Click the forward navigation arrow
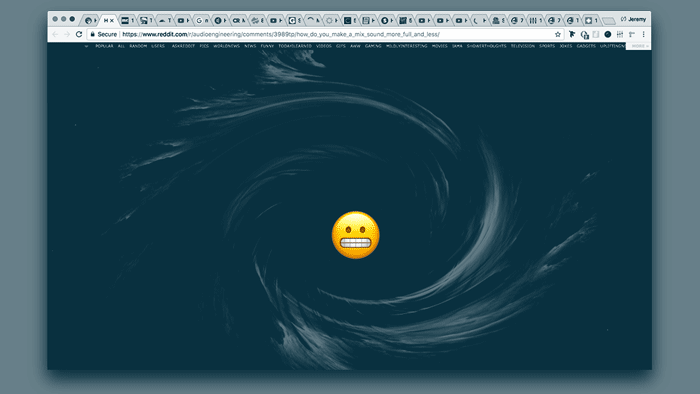 coord(67,34)
